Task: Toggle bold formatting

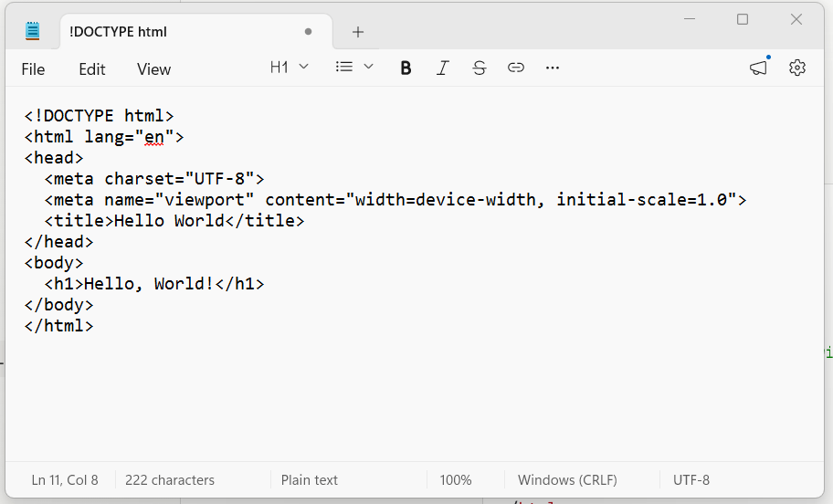Action: pos(406,68)
